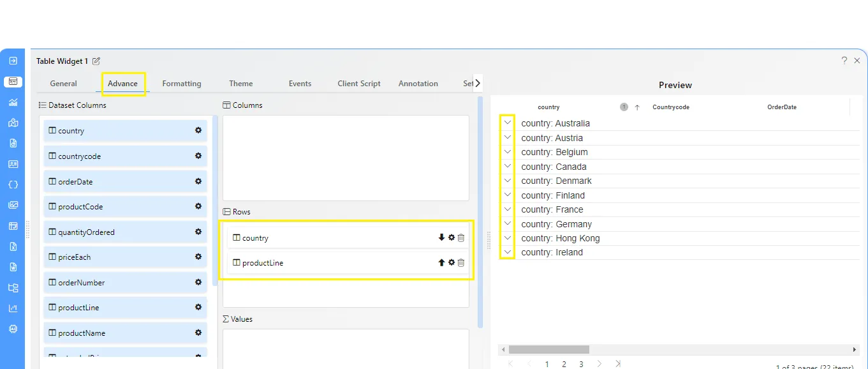Expand the country: Germany group
The height and width of the screenshot is (369, 868).
coord(508,223)
